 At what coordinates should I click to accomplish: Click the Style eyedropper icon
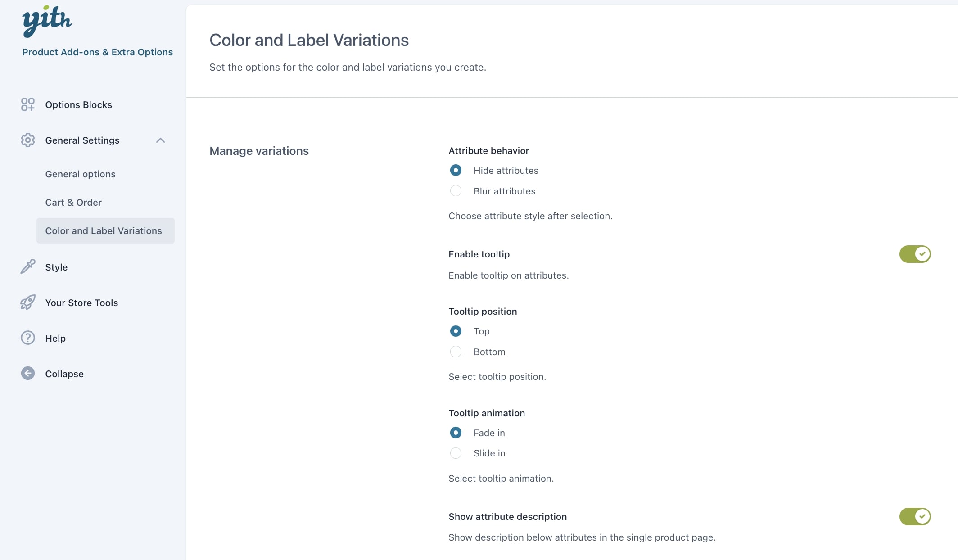tap(28, 266)
